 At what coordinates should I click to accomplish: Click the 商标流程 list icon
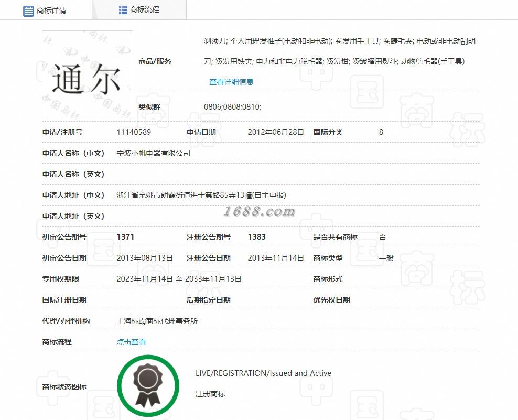(123, 10)
